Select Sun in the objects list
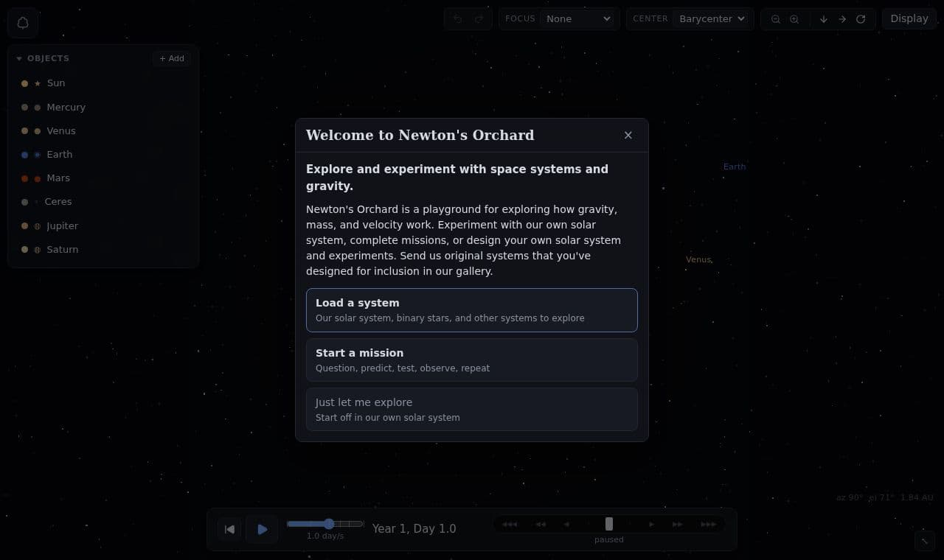Viewport: 944px width, 560px height. [x=103, y=83]
